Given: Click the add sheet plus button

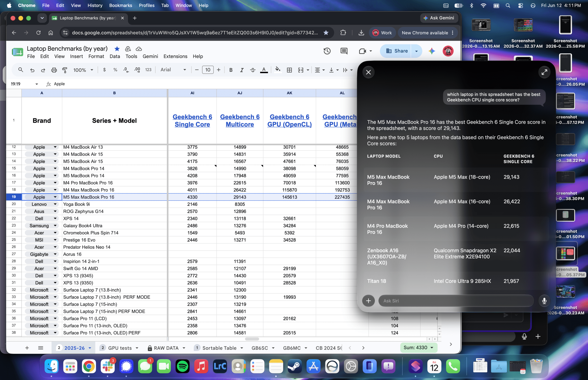Looking at the screenshot, I should (x=27, y=348).
